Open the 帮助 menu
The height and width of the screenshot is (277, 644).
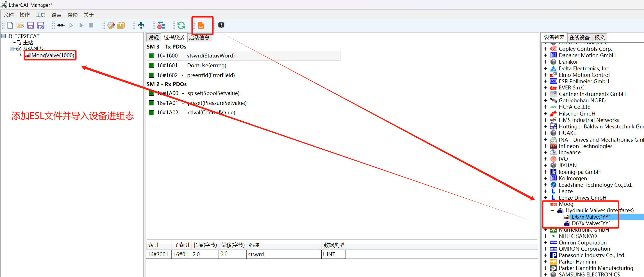(x=72, y=15)
